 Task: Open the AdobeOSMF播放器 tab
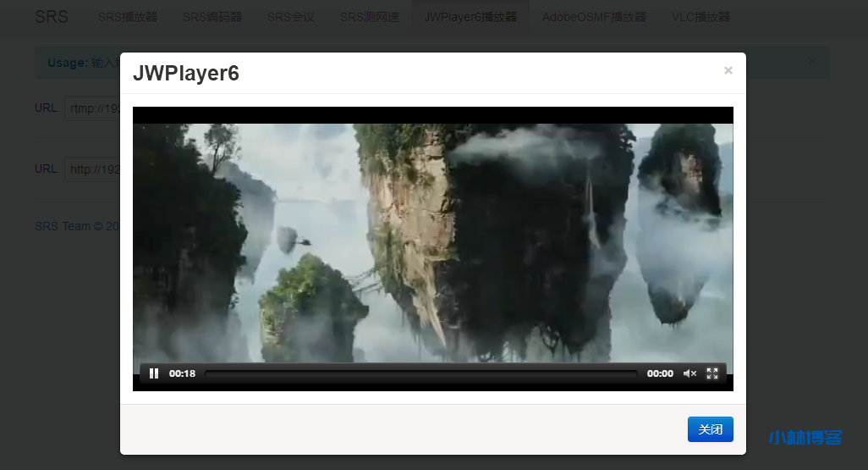(594, 17)
